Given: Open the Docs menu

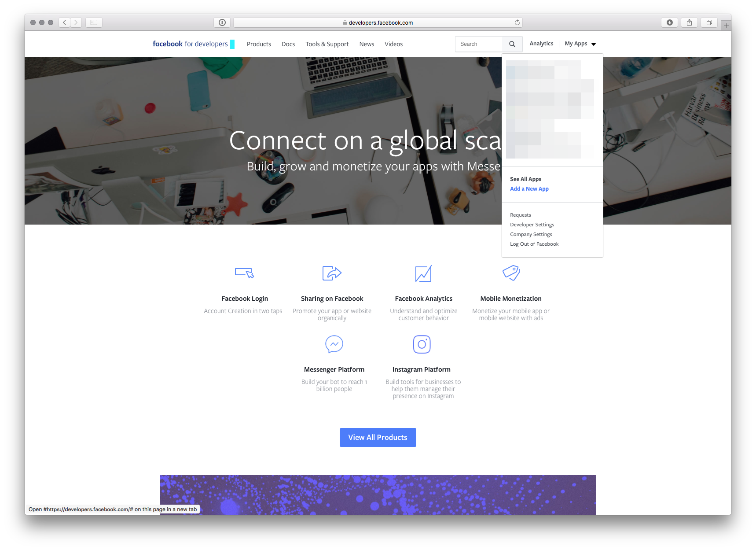Looking at the screenshot, I should pyautogui.click(x=288, y=44).
